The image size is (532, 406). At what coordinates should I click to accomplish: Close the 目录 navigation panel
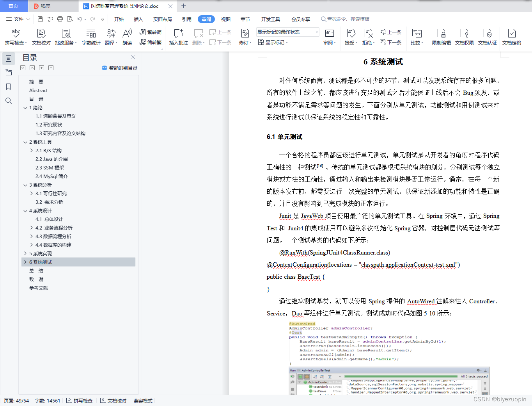[133, 57]
